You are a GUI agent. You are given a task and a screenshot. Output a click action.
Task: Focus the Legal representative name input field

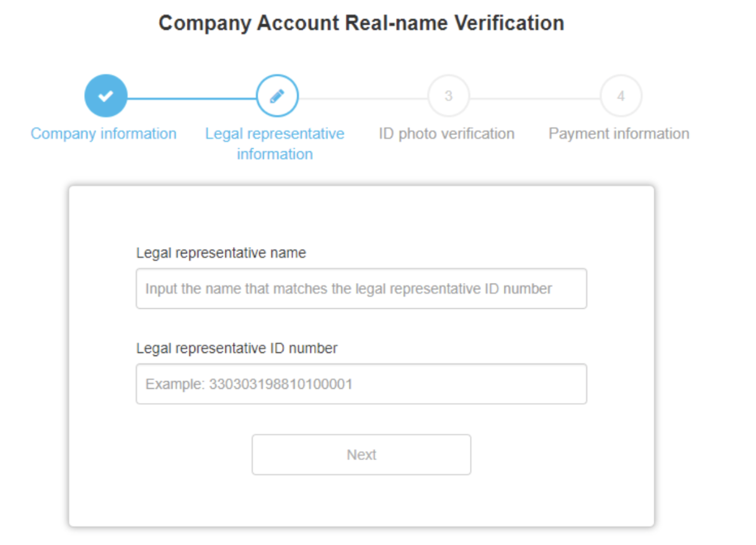pyautogui.click(x=361, y=288)
